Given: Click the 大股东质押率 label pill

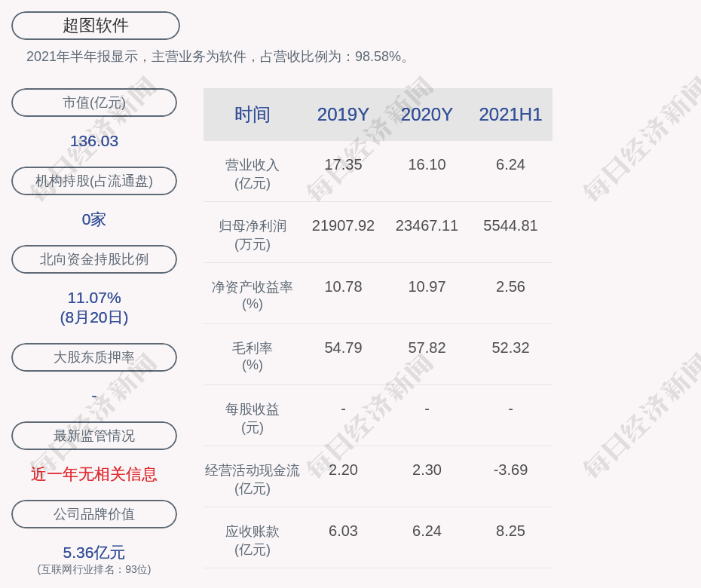Looking at the screenshot, I should pyautogui.click(x=94, y=357).
